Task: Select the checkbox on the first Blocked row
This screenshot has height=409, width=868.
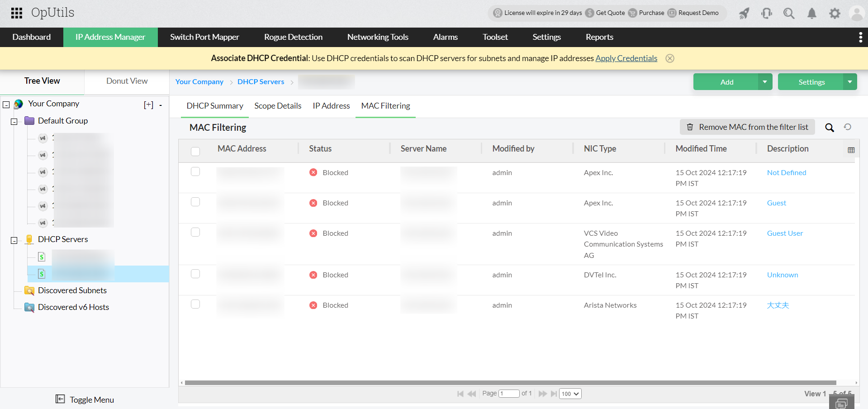Action: [x=195, y=171]
